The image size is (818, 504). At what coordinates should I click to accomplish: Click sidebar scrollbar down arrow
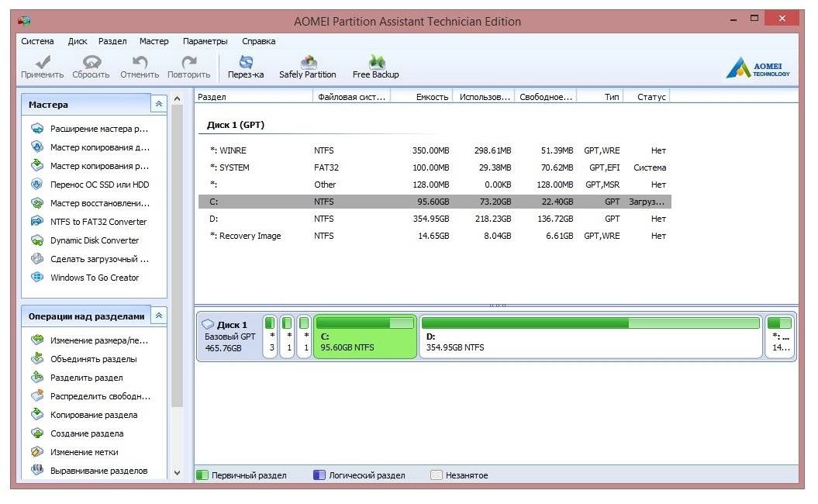coord(177,473)
